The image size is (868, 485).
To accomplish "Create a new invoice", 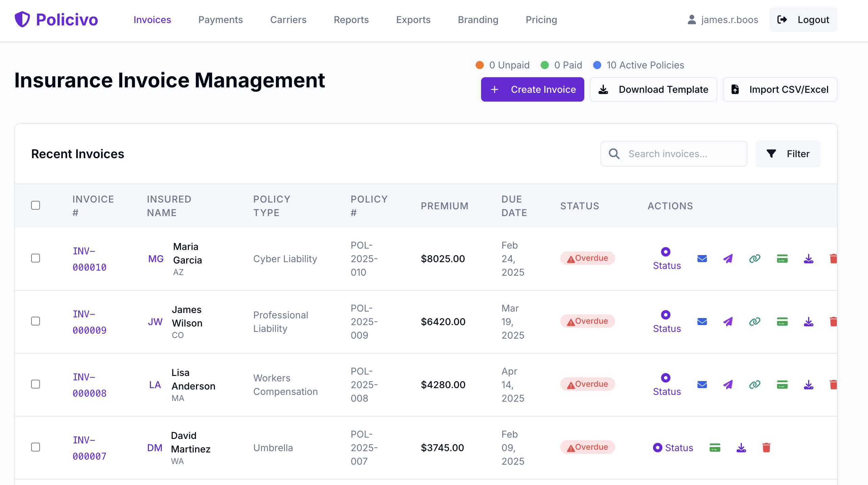I will click(x=532, y=89).
